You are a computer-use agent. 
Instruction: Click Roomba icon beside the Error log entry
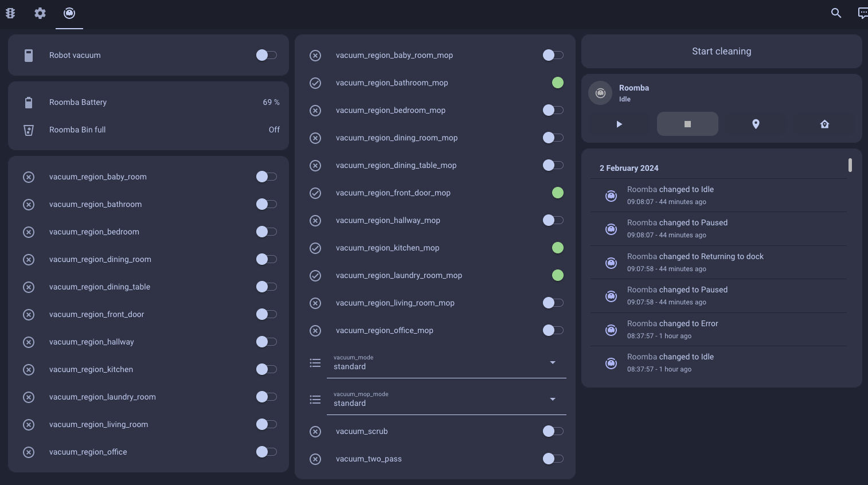[611, 330]
